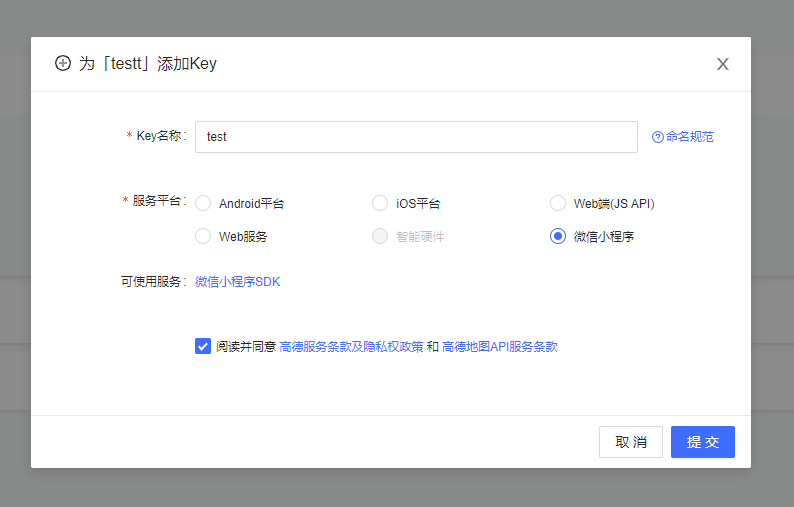Viewport: 794px width, 507px height.
Task: Click the disabled 智能硬件 radio option
Action: click(x=380, y=236)
